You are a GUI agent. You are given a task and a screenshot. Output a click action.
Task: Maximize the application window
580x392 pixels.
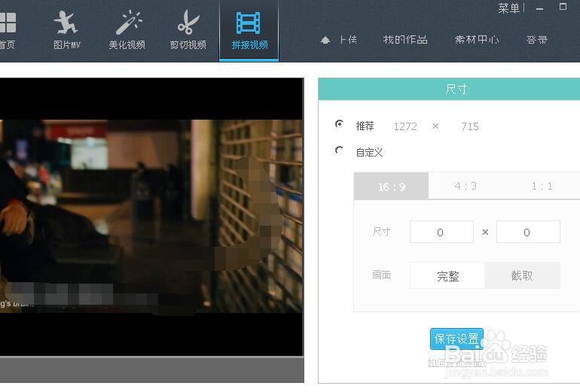pos(563,7)
